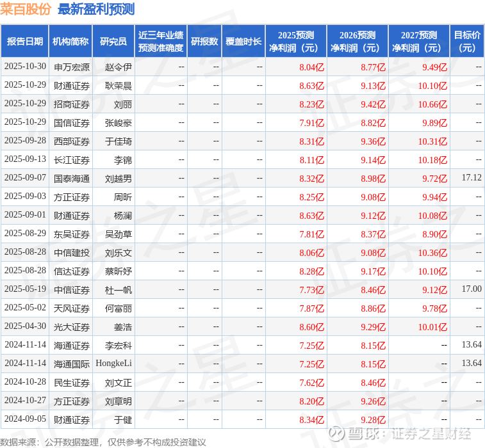Click the 信达证券 institution cell
The width and height of the screenshot is (485, 448).
72,271
